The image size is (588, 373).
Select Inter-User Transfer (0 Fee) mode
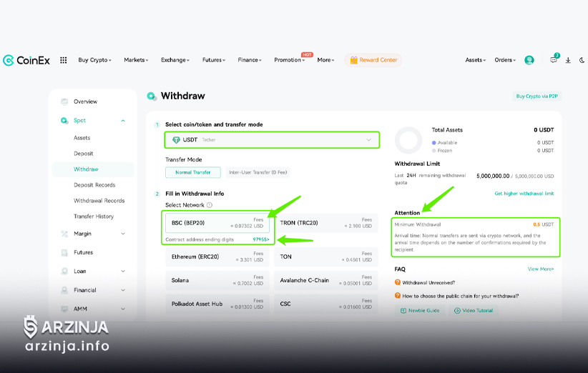[258, 172]
